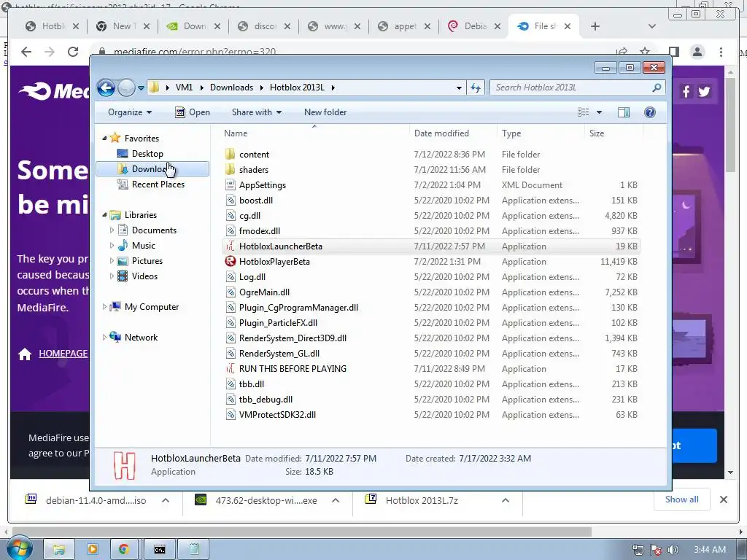Select the HotbloxLauncherBeta application icon

[x=231, y=246]
